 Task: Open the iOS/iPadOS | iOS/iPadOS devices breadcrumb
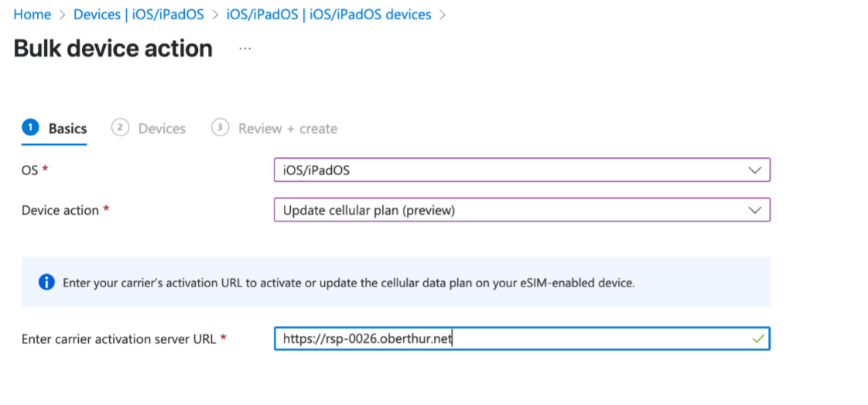click(329, 15)
